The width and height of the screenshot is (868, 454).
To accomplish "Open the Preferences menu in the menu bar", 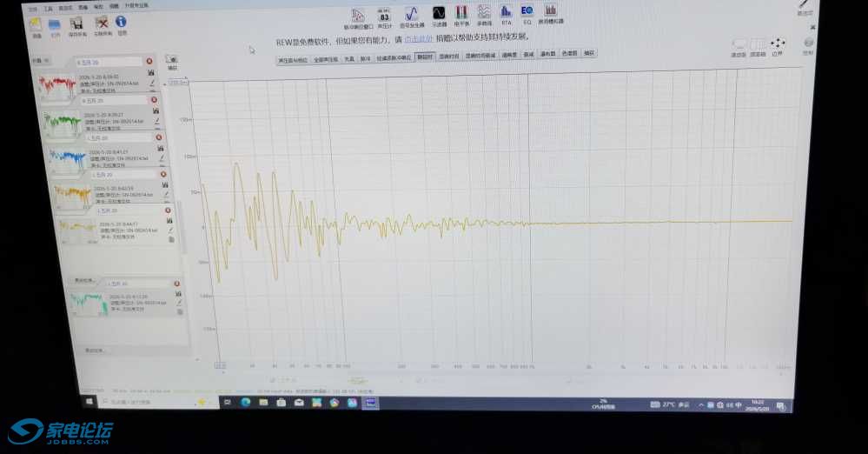I will pos(65,9).
